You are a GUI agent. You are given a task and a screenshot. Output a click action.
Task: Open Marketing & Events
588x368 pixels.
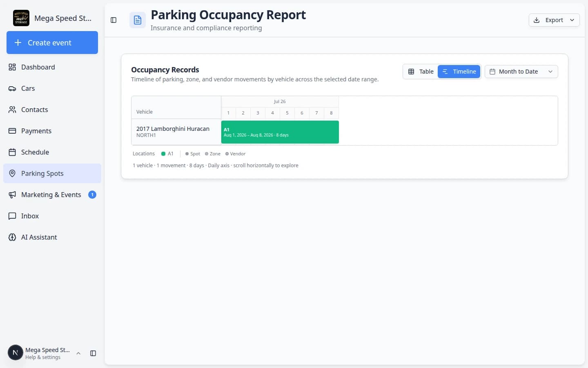click(52, 195)
